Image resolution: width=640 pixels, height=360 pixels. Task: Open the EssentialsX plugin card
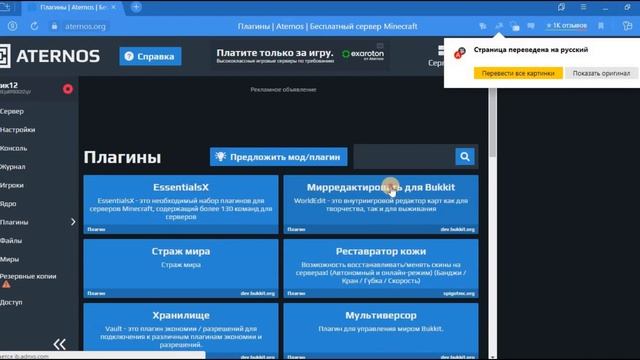click(x=181, y=204)
